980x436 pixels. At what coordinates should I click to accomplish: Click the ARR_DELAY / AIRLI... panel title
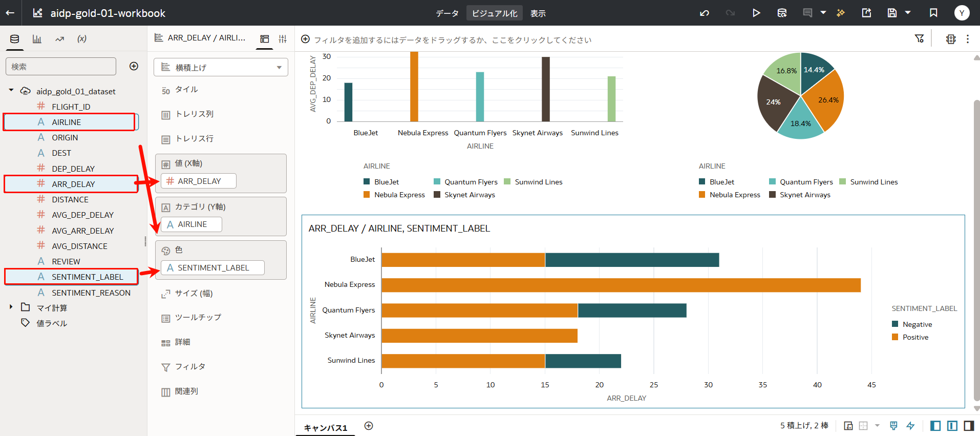pyautogui.click(x=206, y=38)
